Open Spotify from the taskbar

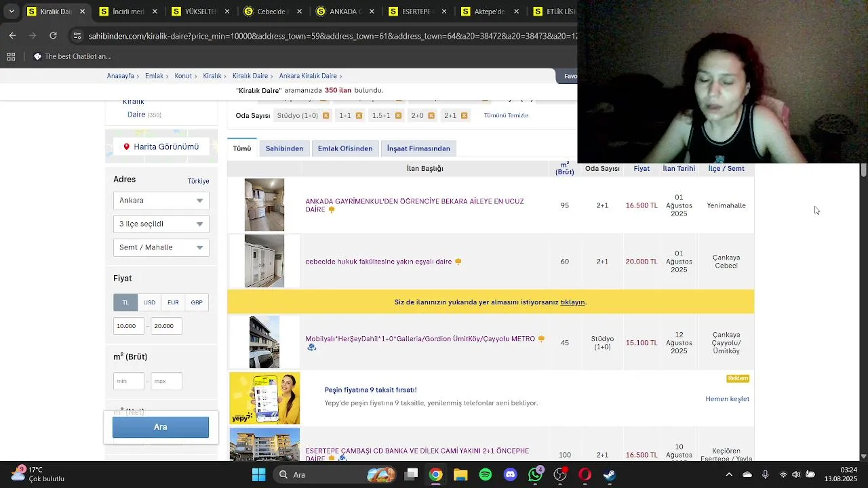[486, 474]
